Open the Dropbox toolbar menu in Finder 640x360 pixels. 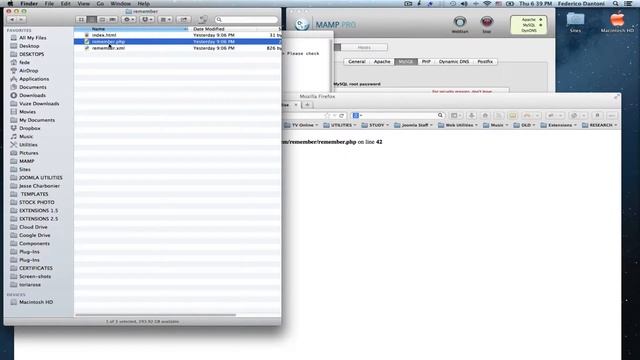pos(147,20)
